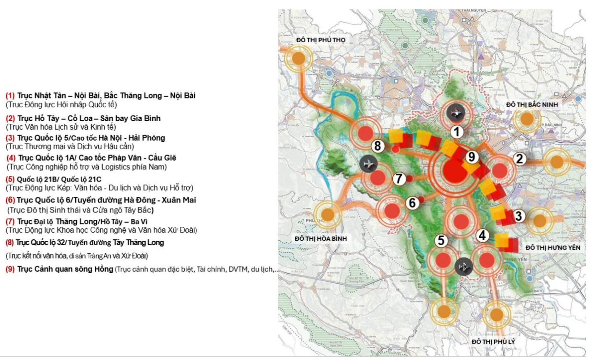Click numbered marker 5 on the map
595x364 pixels.
441,240
